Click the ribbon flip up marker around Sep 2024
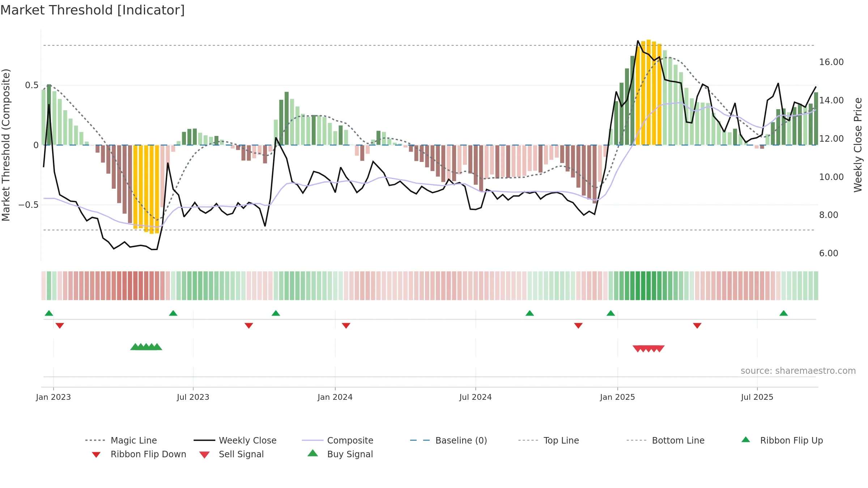Screen dimensions: 868x488 point(530,313)
